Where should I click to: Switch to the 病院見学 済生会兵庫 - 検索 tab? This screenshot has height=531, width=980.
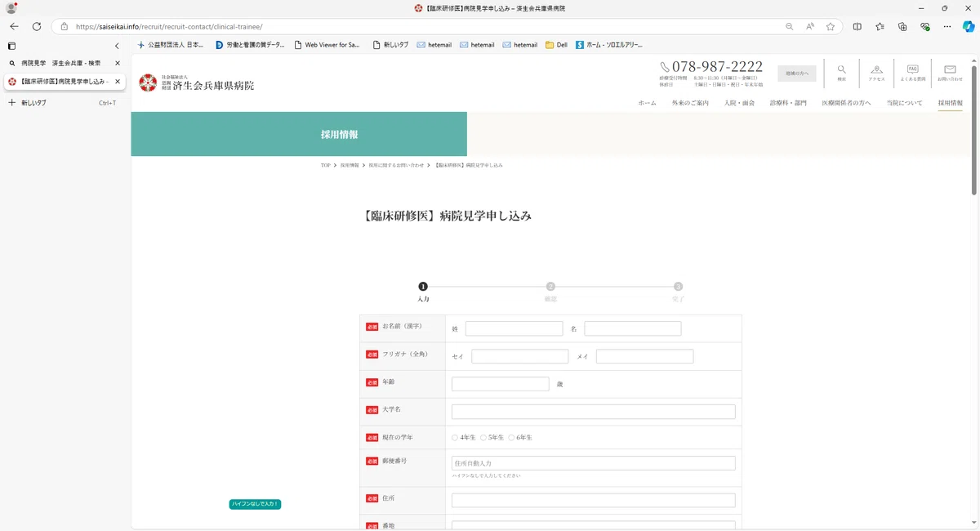click(61, 63)
